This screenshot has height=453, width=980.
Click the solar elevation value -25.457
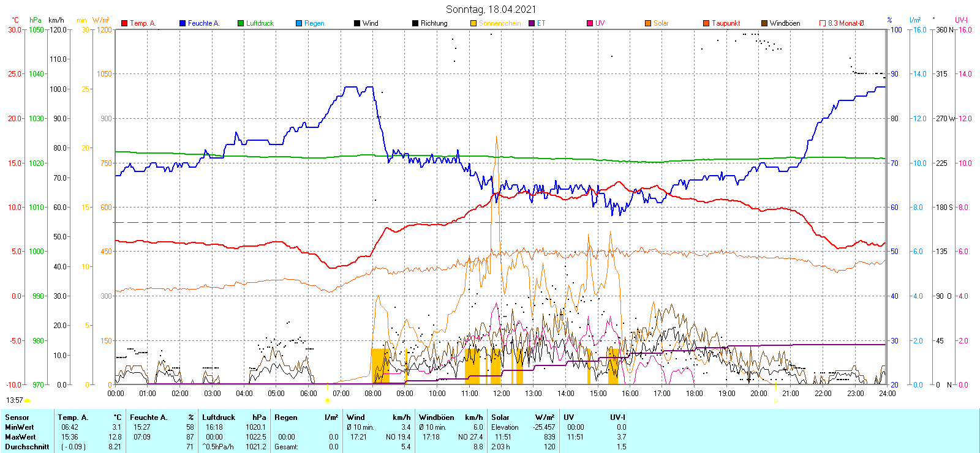pyautogui.click(x=544, y=427)
